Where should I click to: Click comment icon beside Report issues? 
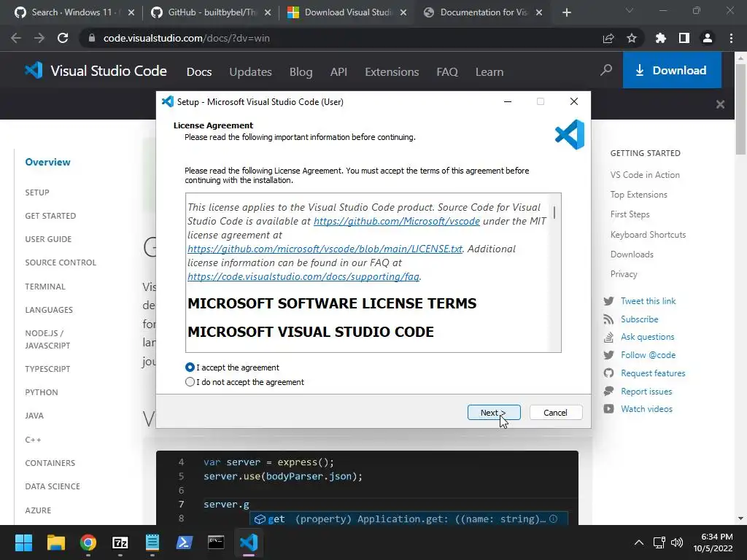tap(608, 391)
